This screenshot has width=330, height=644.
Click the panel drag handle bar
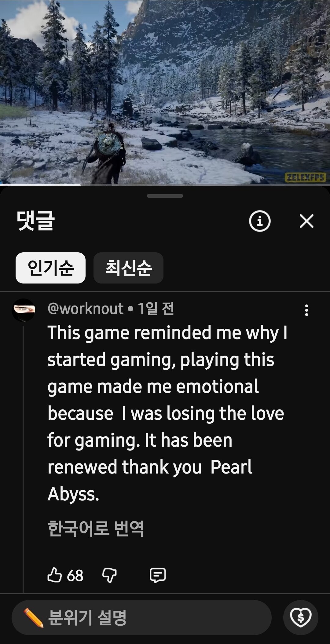click(x=165, y=196)
